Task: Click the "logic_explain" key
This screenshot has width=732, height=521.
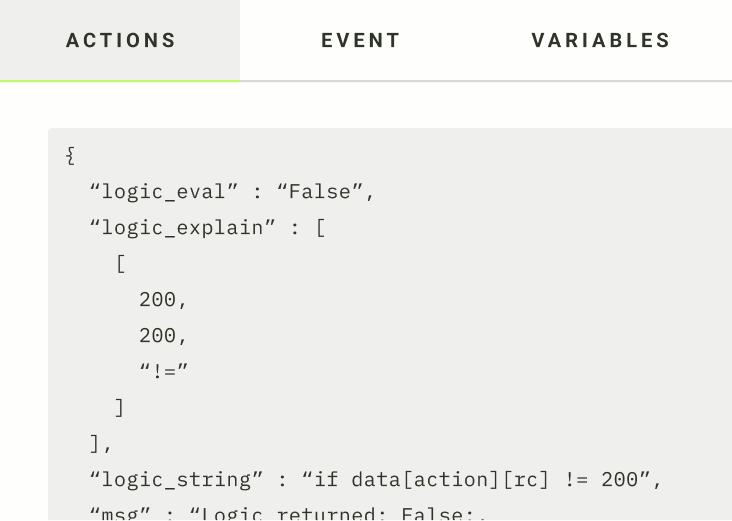Action: (183, 228)
